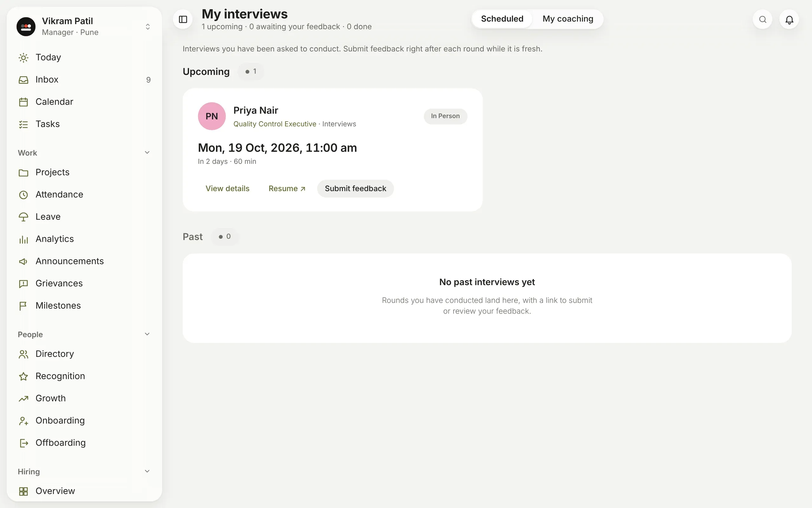Click the Submit feedback button
The width and height of the screenshot is (812, 508).
(355, 189)
